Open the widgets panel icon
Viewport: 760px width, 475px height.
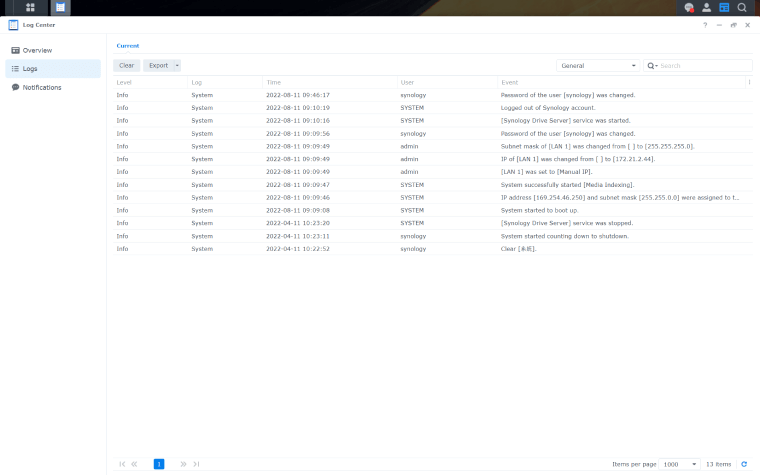pyautogui.click(x=724, y=8)
